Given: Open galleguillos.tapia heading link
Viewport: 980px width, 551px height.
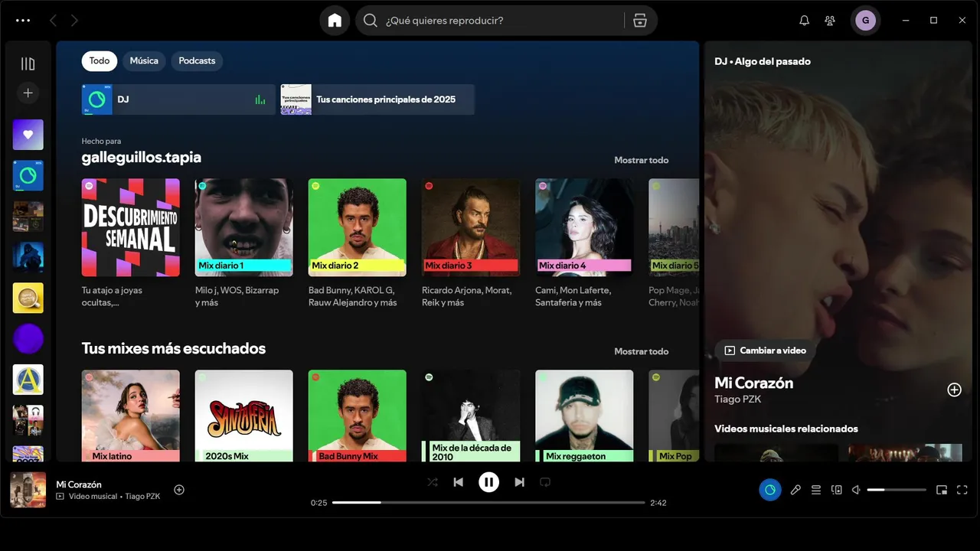Looking at the screenshot, I should [x=142, y=157].
